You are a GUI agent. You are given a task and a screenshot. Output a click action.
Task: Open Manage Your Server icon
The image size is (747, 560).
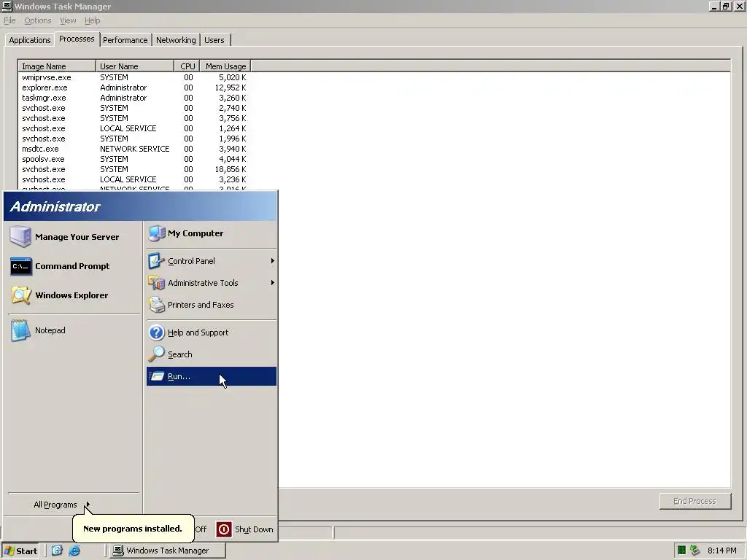tap(20, 237)
